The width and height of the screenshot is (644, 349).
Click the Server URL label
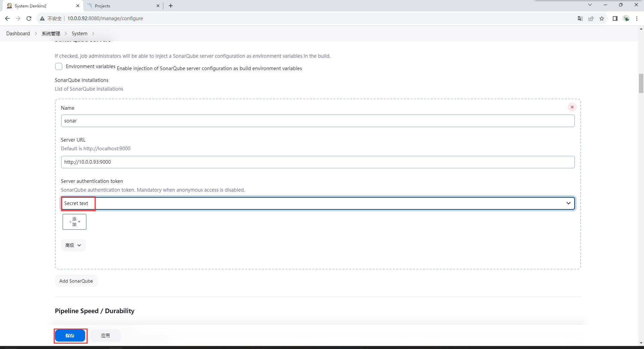click(73, 140)
